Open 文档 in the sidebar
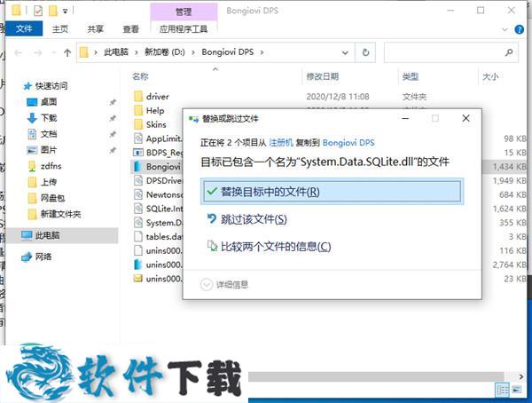This screenshot has height=403, width=532. click(x=49, y=133)
